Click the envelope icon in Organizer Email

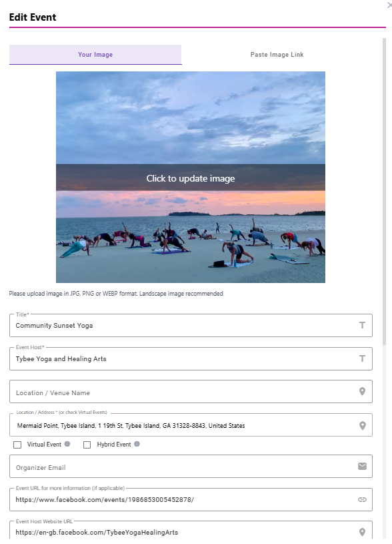(362, 467)
